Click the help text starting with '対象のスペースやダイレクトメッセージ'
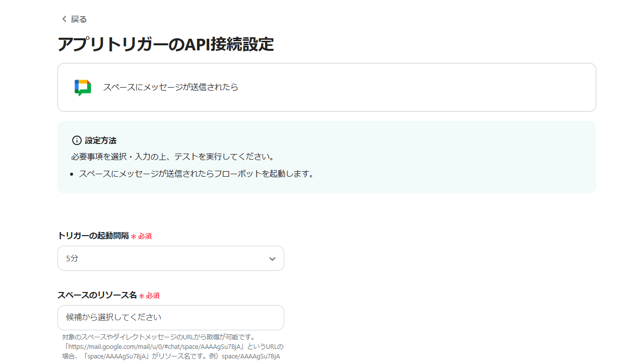The height and width of the screenshot is (364, 630). (x=173, y=346)
